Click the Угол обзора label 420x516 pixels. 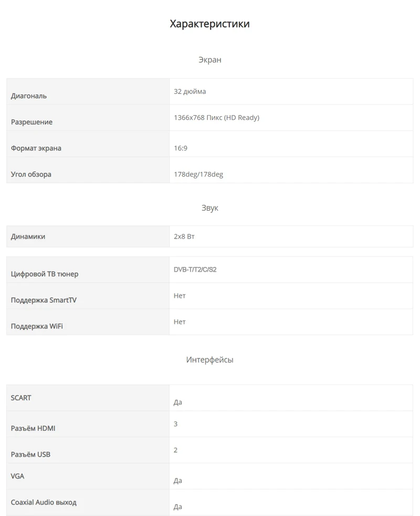pyautogui.click(x=31, y=174)
